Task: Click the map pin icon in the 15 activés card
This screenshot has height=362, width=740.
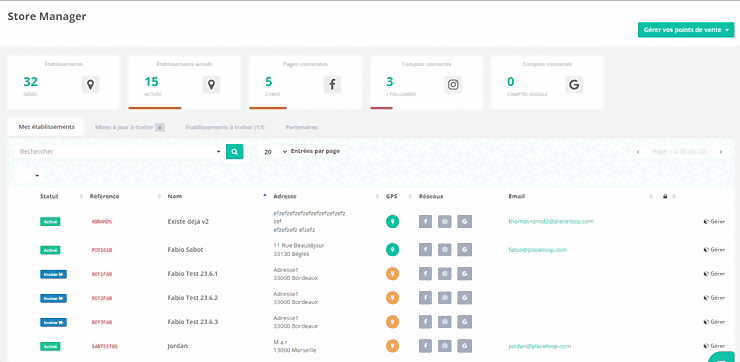Action: (x=211, y=84)
